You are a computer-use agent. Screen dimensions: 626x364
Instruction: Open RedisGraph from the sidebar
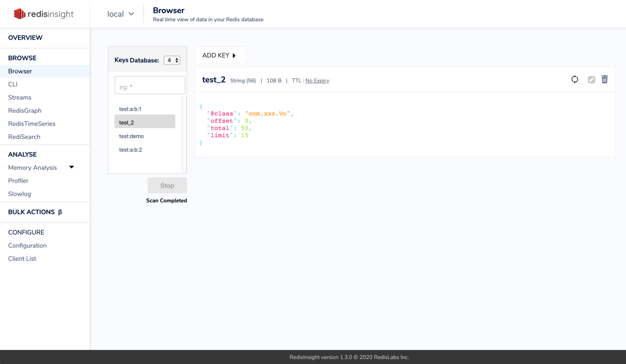pyautogui.click(x=24, y=110)
